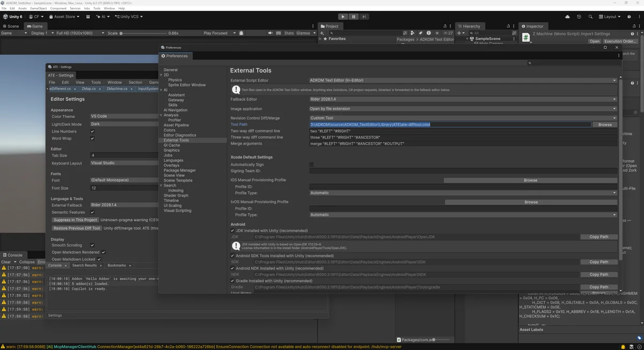Toggle Smooth Scrolling checkbox in ATE Settings
The image size is (644, 350).
coord(92,245)
